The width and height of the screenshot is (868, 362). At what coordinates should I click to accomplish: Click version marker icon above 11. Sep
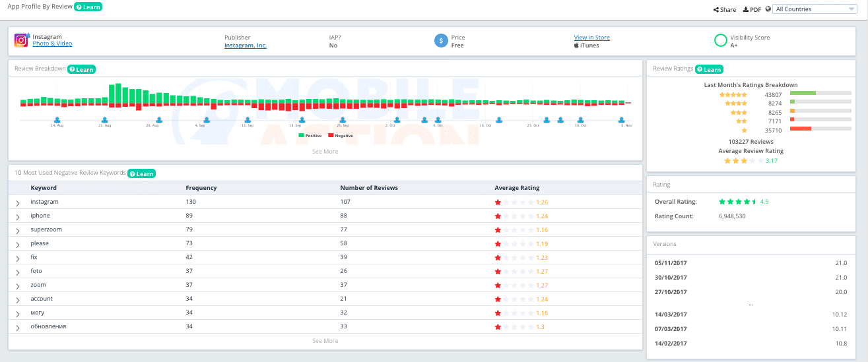coord(248,120)
